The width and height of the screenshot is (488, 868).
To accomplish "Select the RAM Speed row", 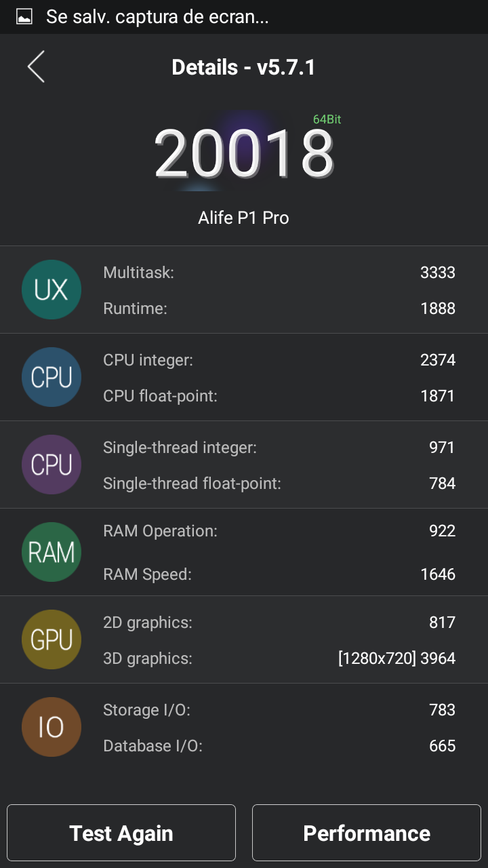I will 279,574.
